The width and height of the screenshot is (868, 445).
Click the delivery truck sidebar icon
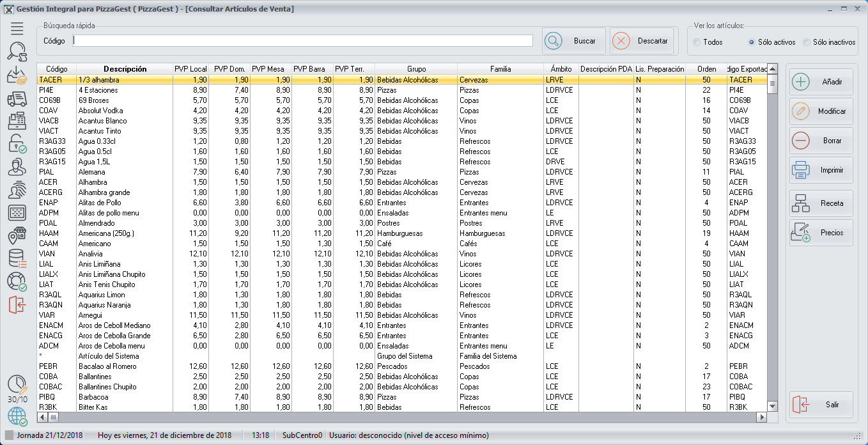pyautogui.click(x=17, y=99)
